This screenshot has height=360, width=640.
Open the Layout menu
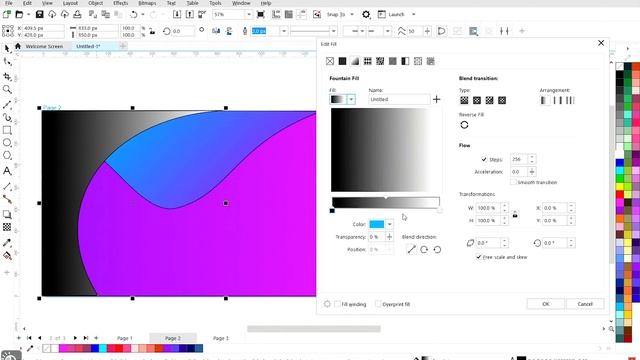click(70, 3)
